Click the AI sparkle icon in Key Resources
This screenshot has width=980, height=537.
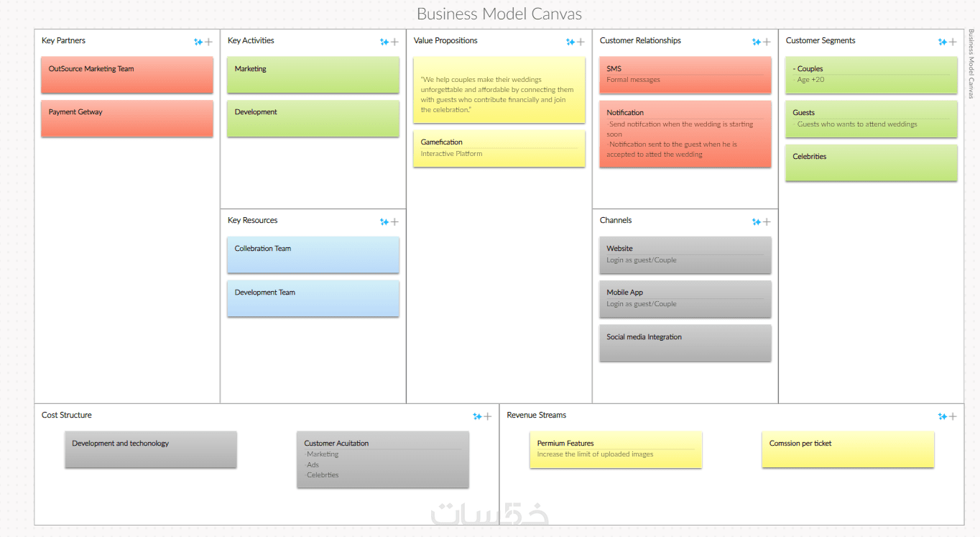pos(384,222)
